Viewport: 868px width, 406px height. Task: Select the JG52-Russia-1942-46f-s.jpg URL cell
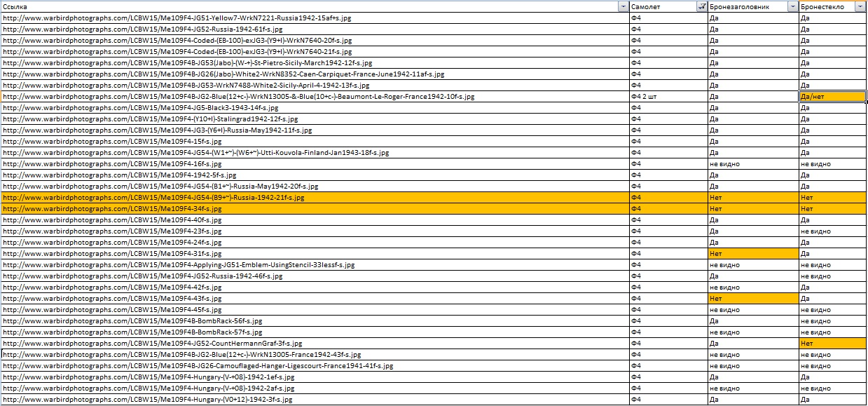315,276
